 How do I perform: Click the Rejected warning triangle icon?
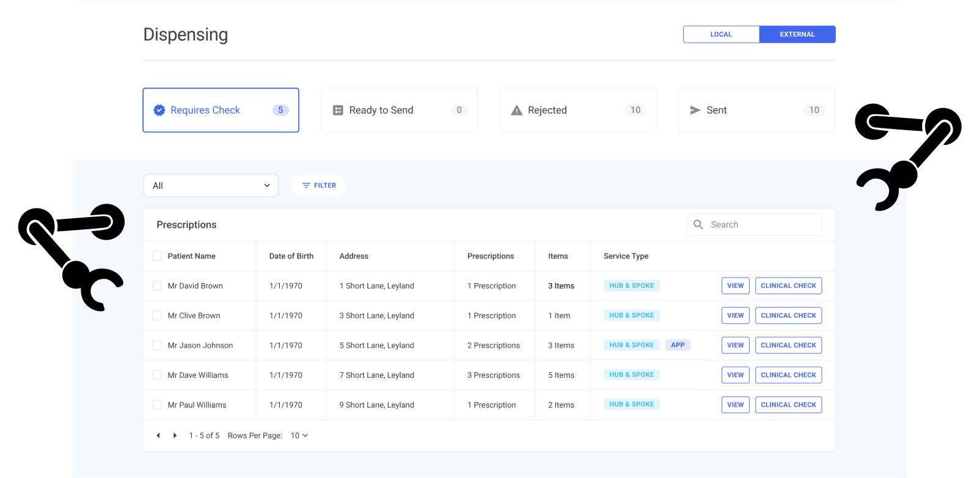pyautogui.click(x=517, y=110)
